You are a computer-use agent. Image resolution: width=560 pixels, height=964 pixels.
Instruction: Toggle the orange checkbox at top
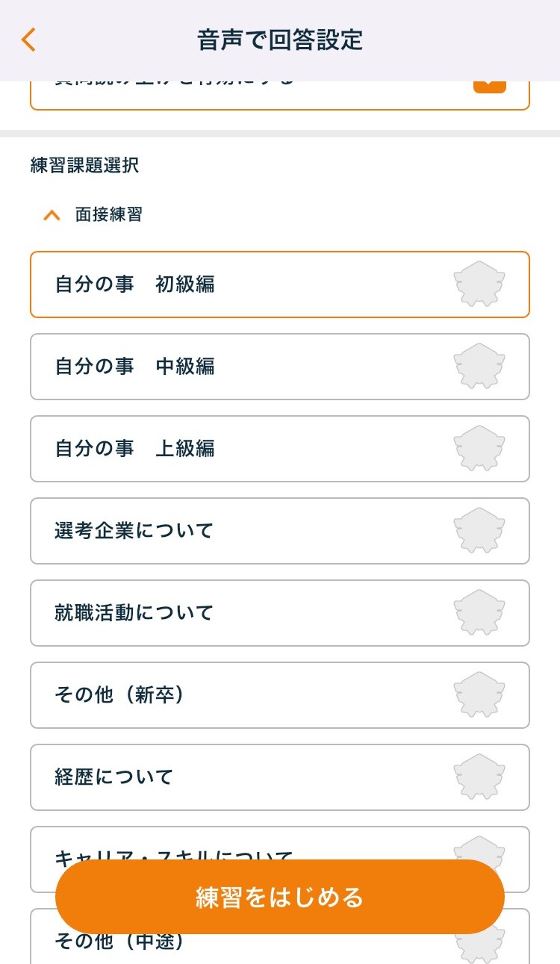489,86
